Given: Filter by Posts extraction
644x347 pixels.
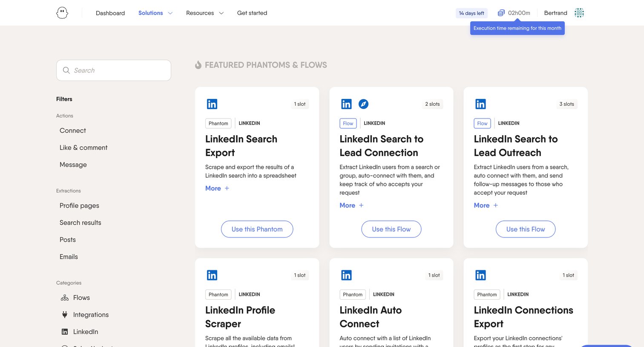Looking at the screenshot, I should point(68,240).
